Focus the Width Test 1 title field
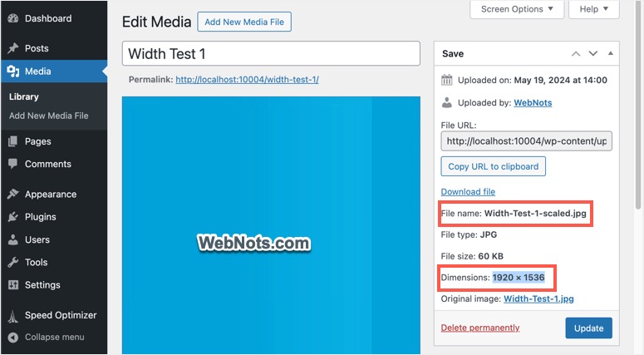 coord(271,53)
